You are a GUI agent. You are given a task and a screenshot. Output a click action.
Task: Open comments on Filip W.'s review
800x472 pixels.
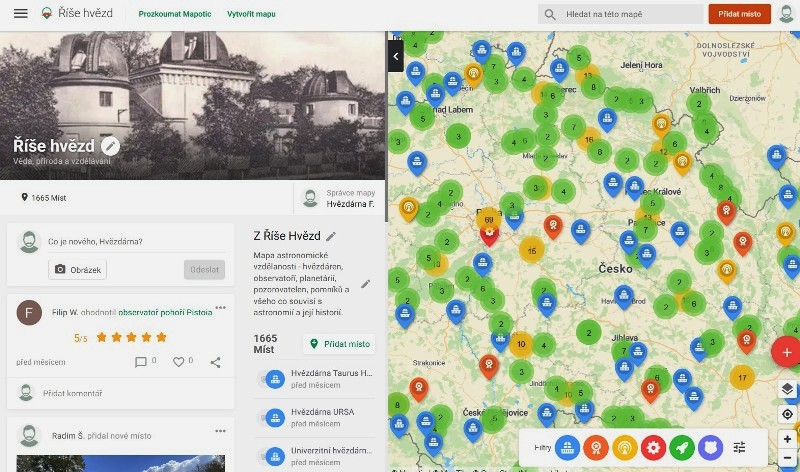click(141, 362)
